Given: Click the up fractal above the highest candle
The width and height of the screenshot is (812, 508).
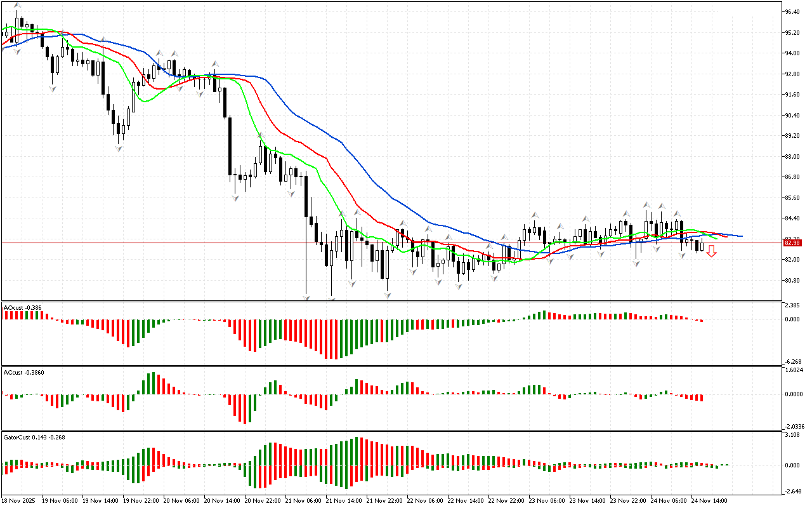Looking at the screenshot, I should [18, 5].
